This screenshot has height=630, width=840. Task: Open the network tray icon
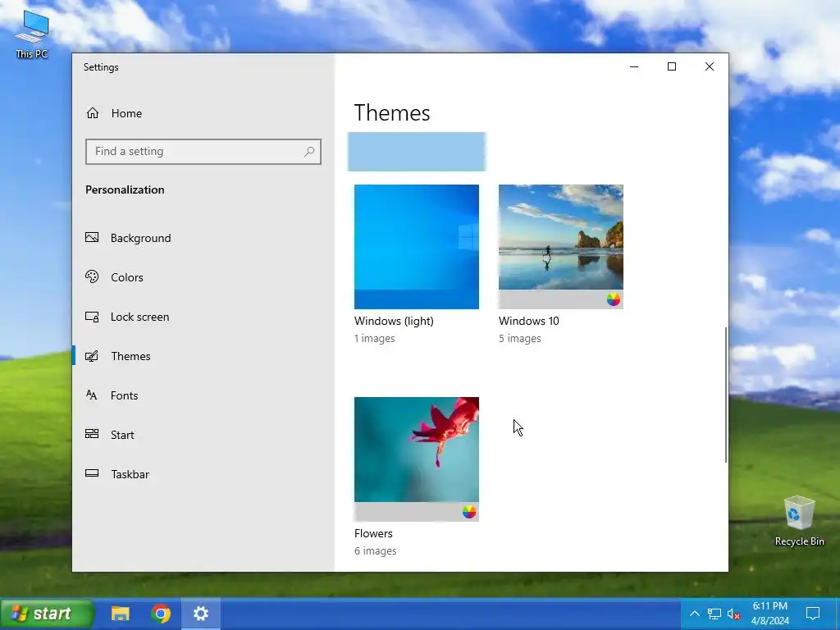click(x=714, y=614)
